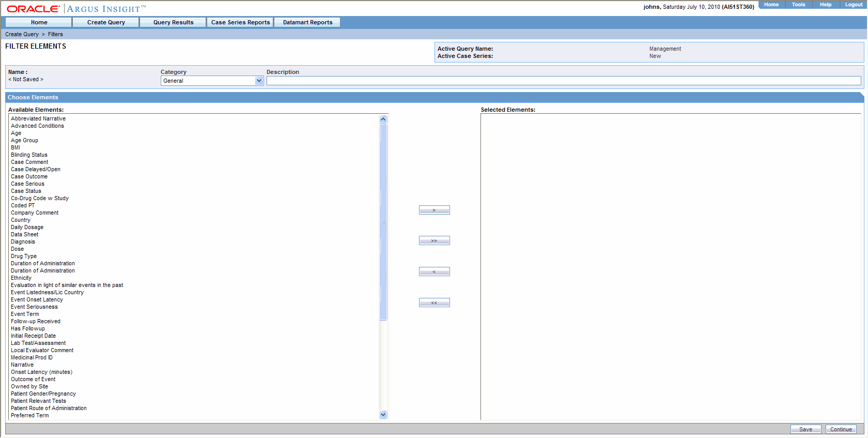Select Data Sheet element
Viewport: 868px width, 438px height.
tap(24, 234)
